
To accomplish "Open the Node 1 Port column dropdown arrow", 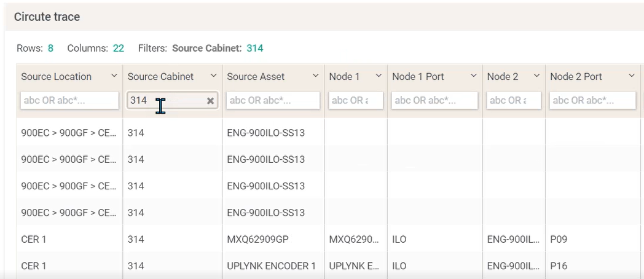I will coord(474,76).
